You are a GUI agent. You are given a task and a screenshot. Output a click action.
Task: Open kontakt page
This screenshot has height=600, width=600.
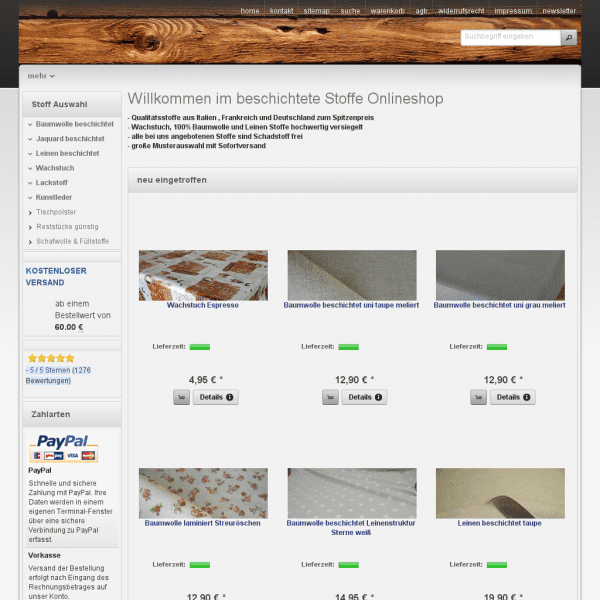[x=281, y=11]
